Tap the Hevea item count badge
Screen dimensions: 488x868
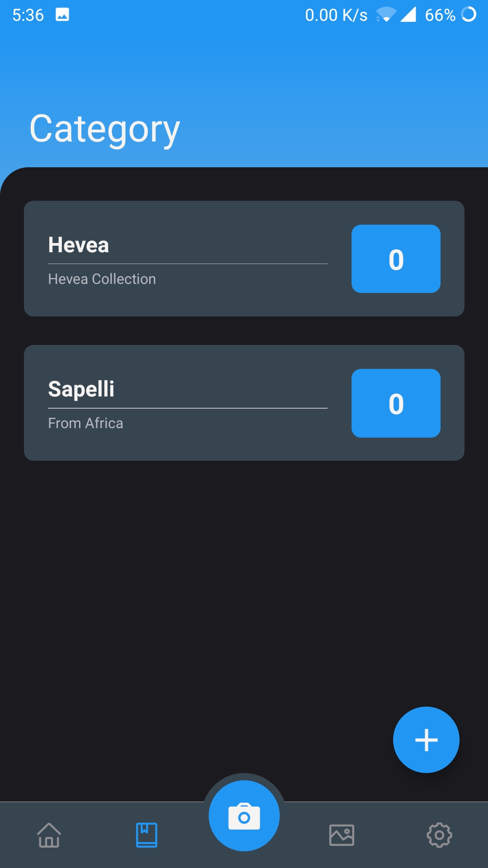pos(396,259)
